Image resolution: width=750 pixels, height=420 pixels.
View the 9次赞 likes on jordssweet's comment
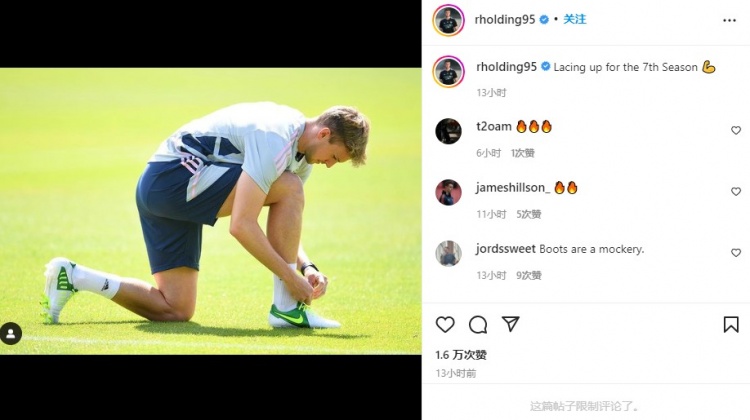[x=529, y=275]
